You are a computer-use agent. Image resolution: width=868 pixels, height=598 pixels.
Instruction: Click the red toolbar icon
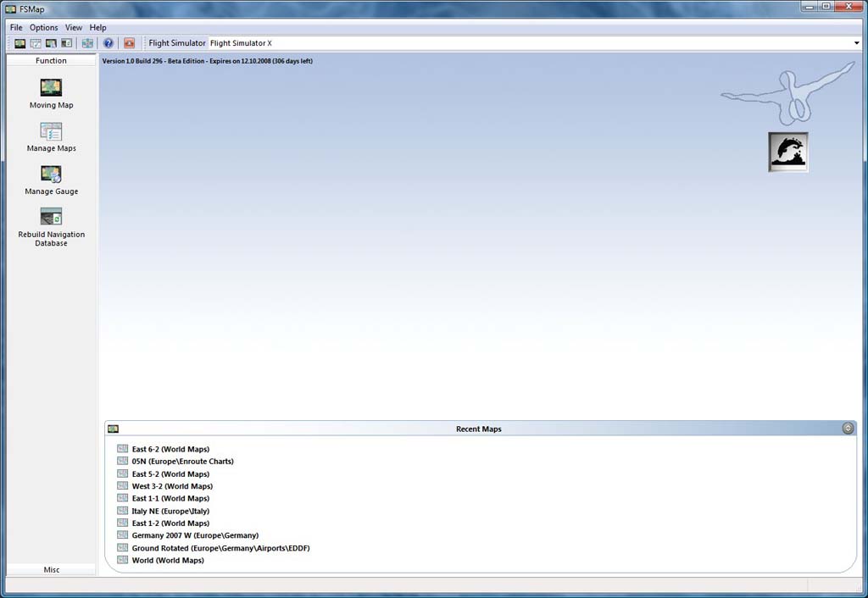point(129,43)
